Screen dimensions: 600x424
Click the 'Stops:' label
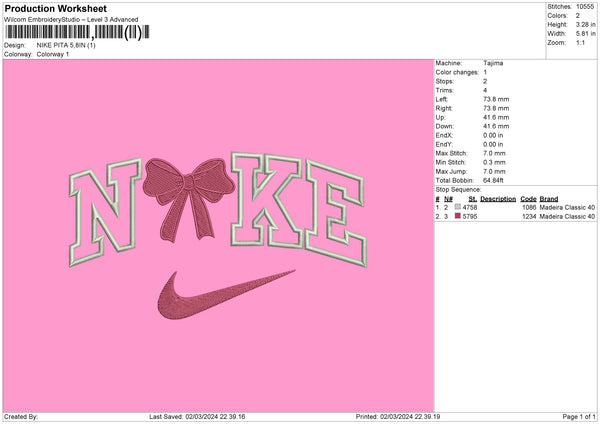pyautogui.click(x=445, y=81)
